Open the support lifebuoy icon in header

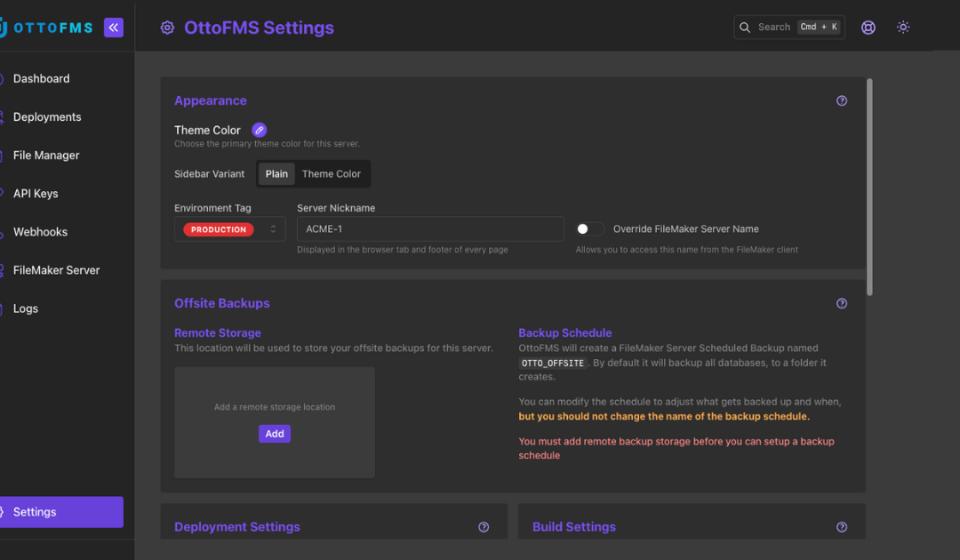[x=868, y=28]
